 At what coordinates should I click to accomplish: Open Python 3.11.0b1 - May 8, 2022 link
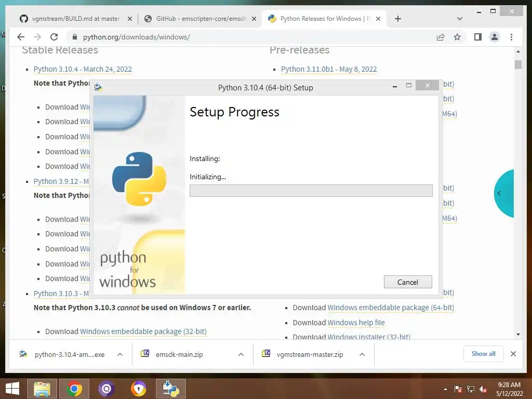tap(329, 69)
